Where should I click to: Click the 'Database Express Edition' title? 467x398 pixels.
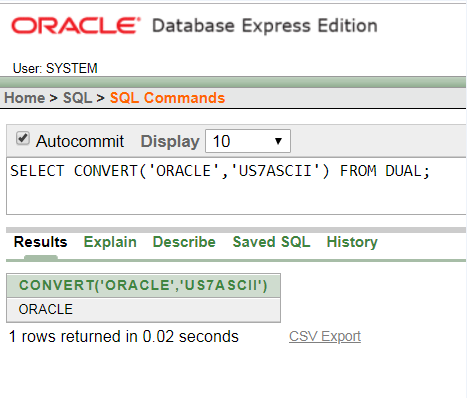pos(265,26)
